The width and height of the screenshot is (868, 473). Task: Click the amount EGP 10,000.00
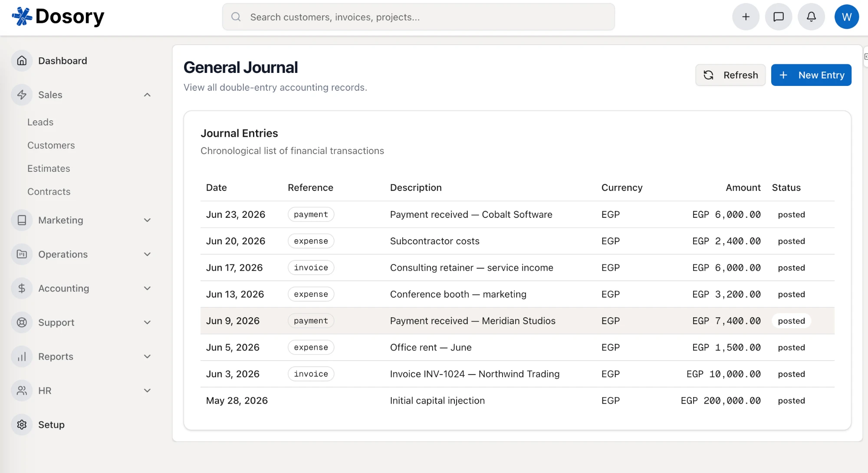click(x=723, y=374)
